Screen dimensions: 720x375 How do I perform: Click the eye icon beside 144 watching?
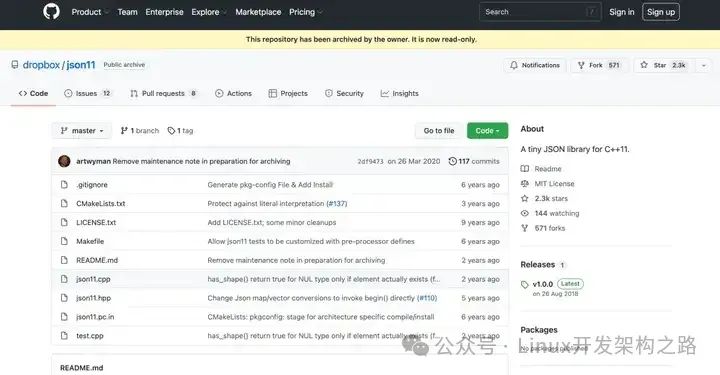click(x=525, y=213)
